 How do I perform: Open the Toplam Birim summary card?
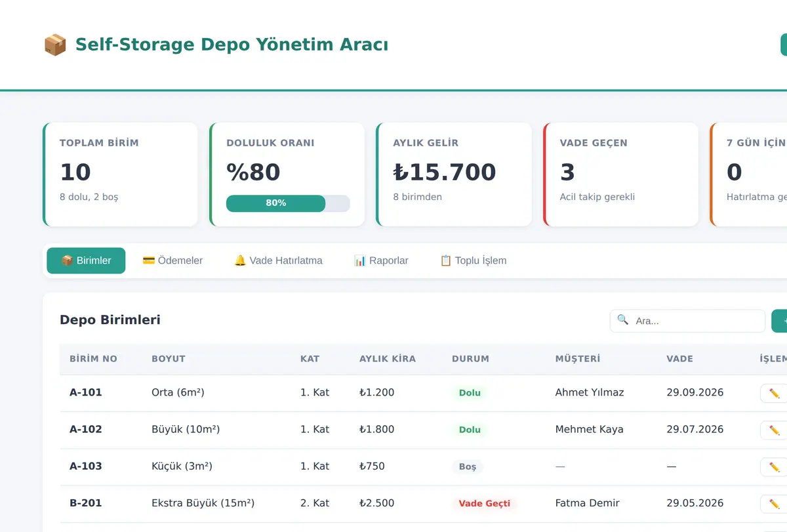120,174
